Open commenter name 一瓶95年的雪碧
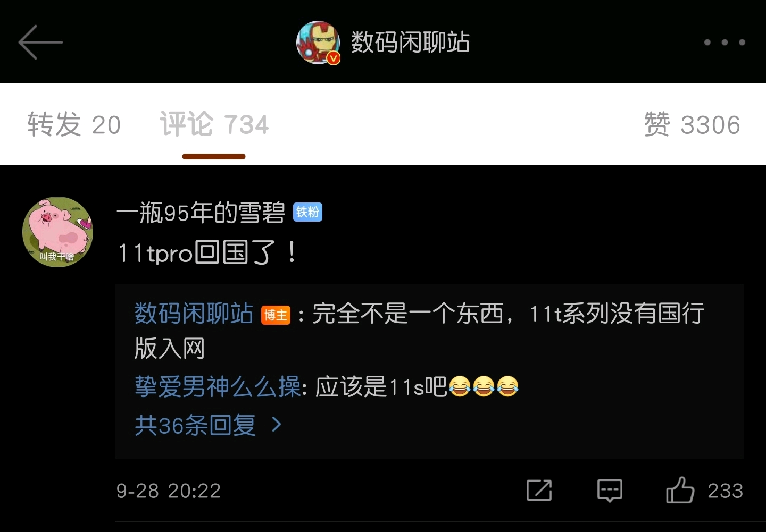This screenshot has width=766, height=532. (201, 213)
